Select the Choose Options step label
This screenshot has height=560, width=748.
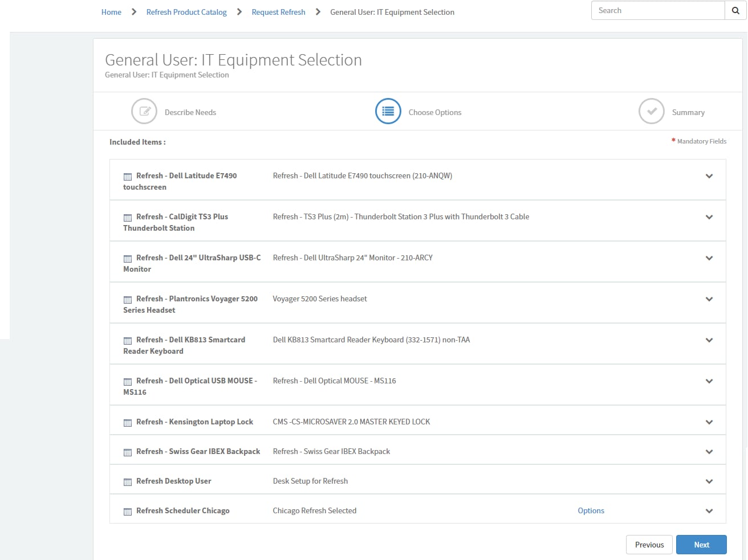pos(435,112)
